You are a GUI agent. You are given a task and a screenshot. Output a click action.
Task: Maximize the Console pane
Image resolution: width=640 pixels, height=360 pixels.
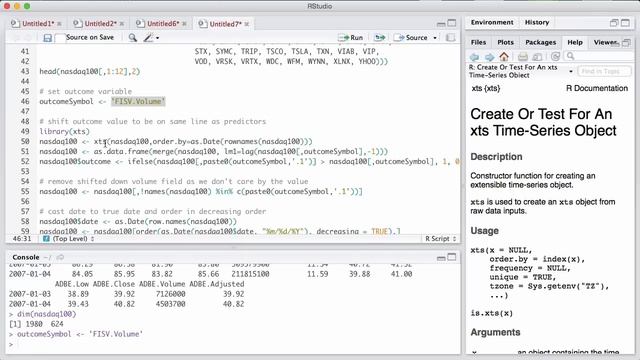(451, 257)
